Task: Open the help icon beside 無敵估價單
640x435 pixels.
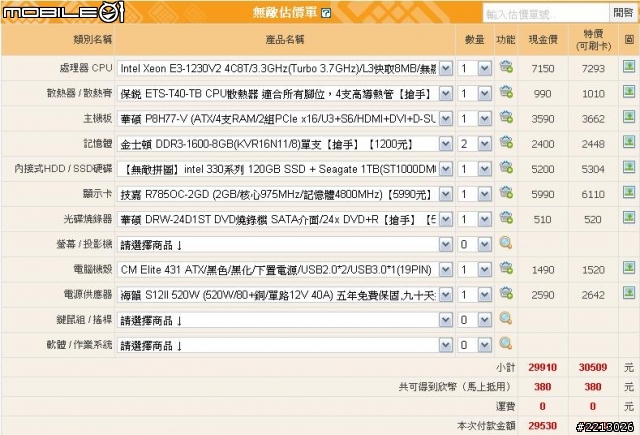Action: [326, 13]
